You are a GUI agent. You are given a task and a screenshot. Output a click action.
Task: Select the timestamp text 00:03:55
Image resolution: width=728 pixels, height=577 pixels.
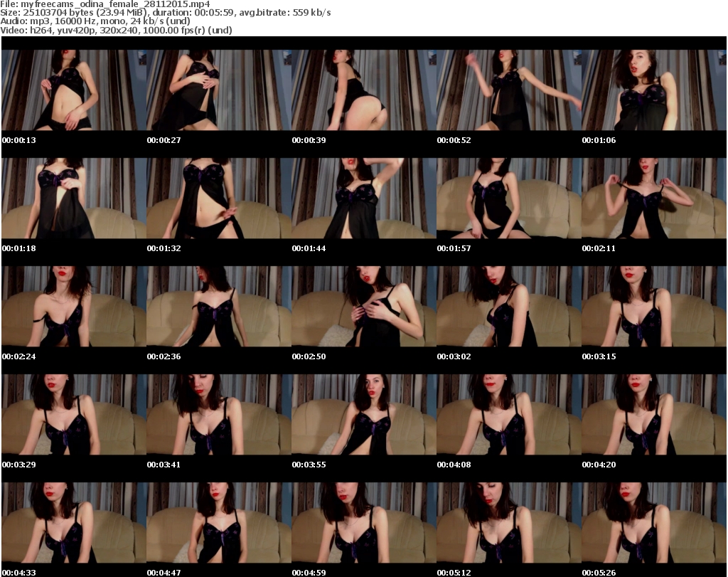coord(309,465)
